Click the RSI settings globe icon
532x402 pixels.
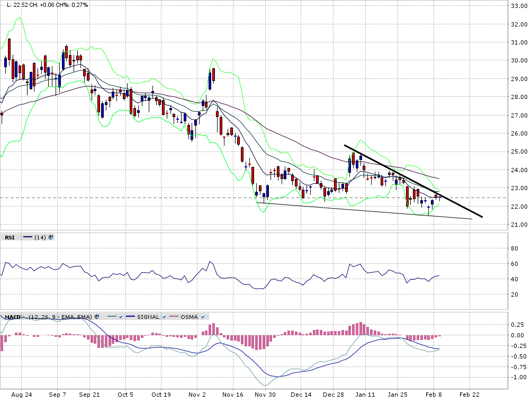click(51, 237)
